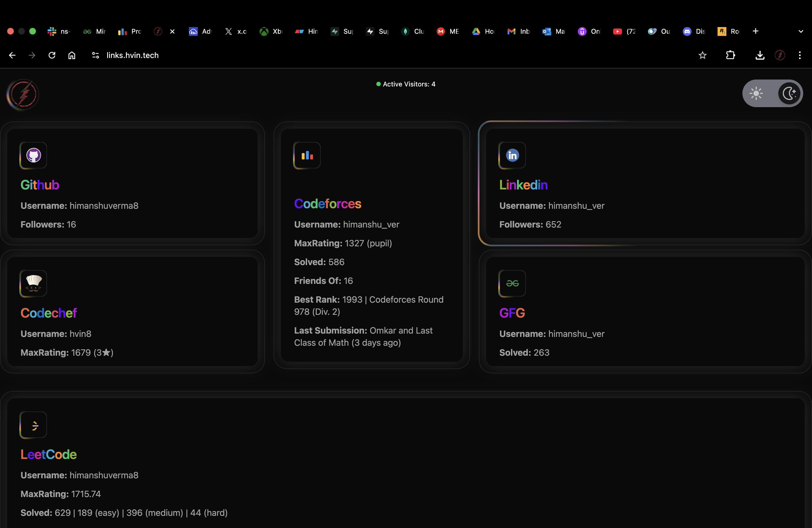The height and width of the screenshot is (528, 812).
Task: Open the GFG heading link
Action: [512, 313]
